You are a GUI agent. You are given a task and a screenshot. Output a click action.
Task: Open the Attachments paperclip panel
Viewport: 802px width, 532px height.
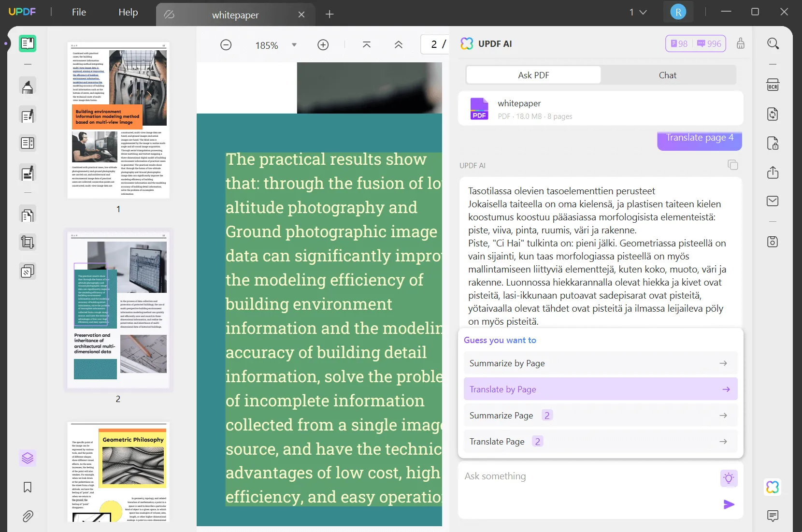(28, 517)
